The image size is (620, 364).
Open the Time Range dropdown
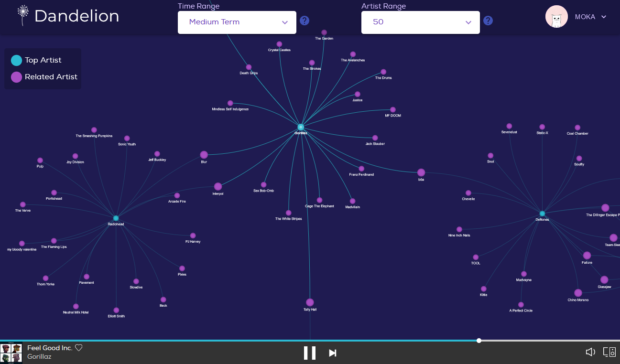[237, 22]
